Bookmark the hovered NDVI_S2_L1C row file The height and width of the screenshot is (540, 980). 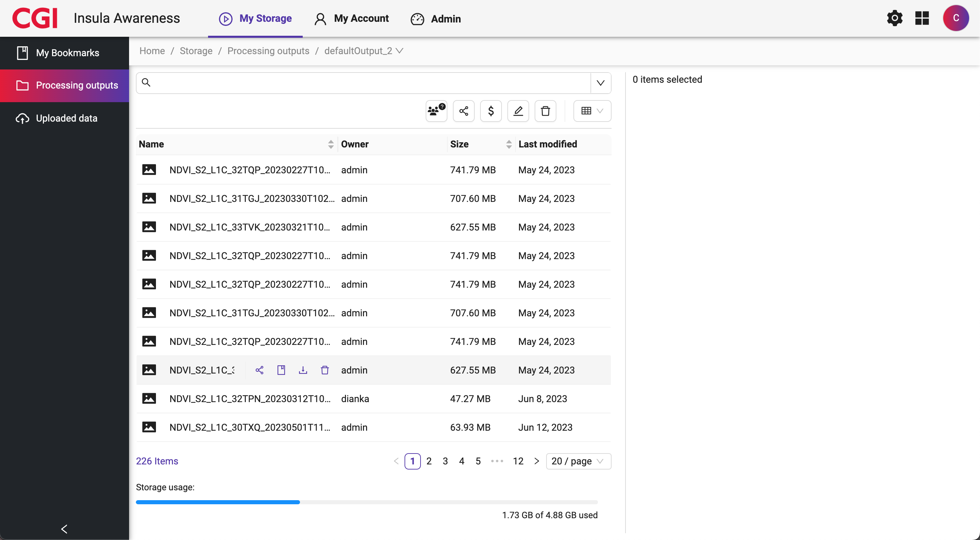pyautogui.click(x=281, y=370)
